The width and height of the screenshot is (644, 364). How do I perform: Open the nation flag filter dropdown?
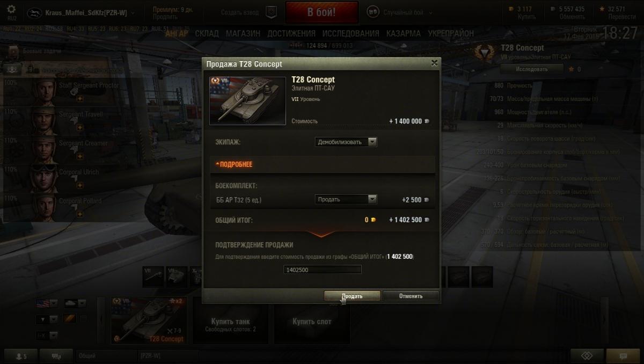tap(47, 303)
